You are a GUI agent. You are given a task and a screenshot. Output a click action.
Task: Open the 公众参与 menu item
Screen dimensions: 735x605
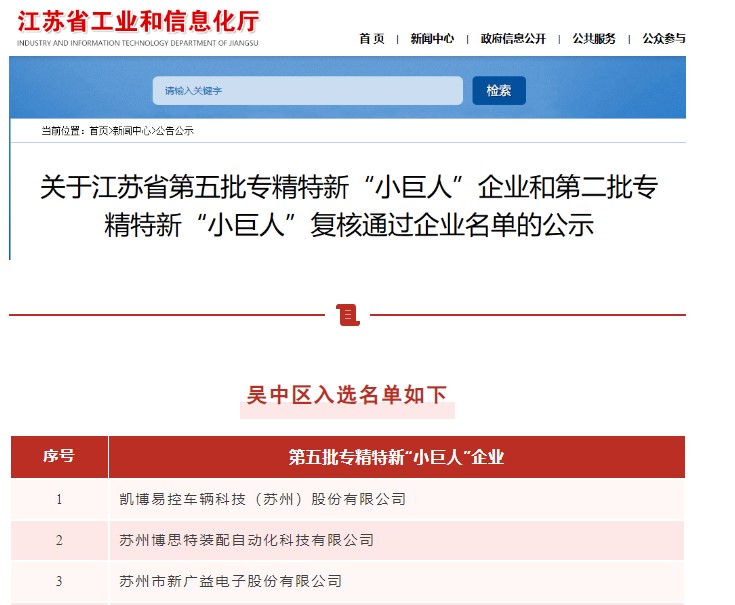(x=664, y=38)
